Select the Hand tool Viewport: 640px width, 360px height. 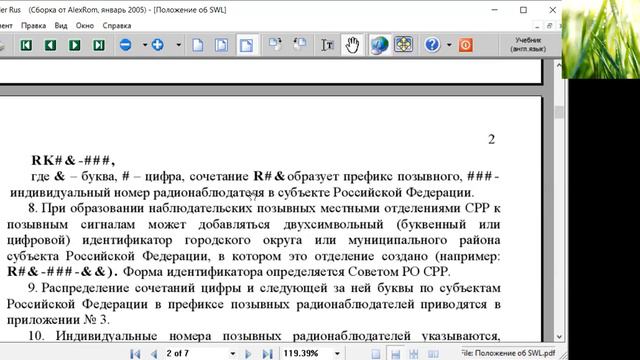(x=352, y=45)
